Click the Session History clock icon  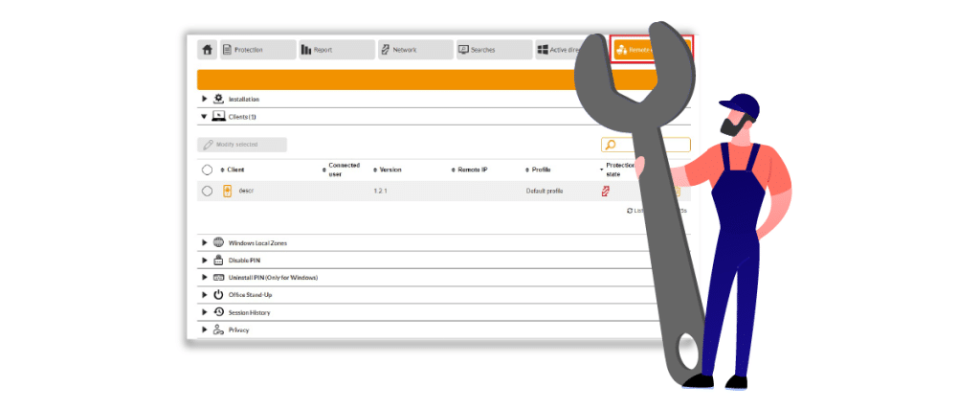coord(218,311)
